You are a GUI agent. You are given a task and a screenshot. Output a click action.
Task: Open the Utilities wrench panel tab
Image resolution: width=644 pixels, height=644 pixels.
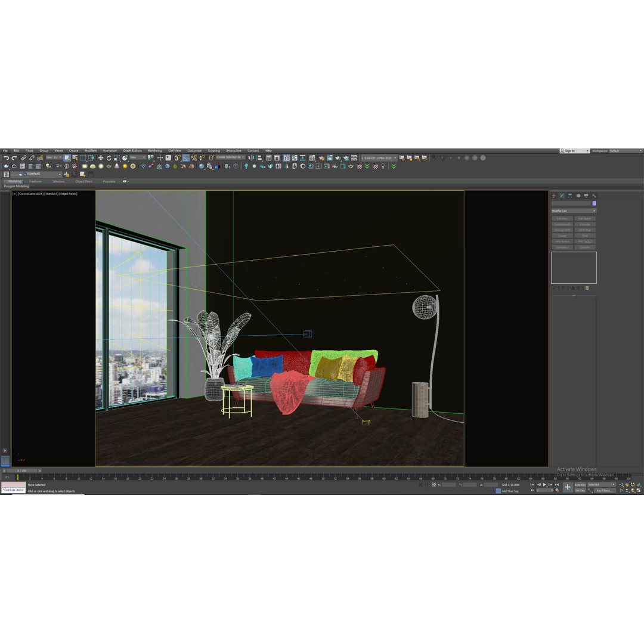(594, 196)
